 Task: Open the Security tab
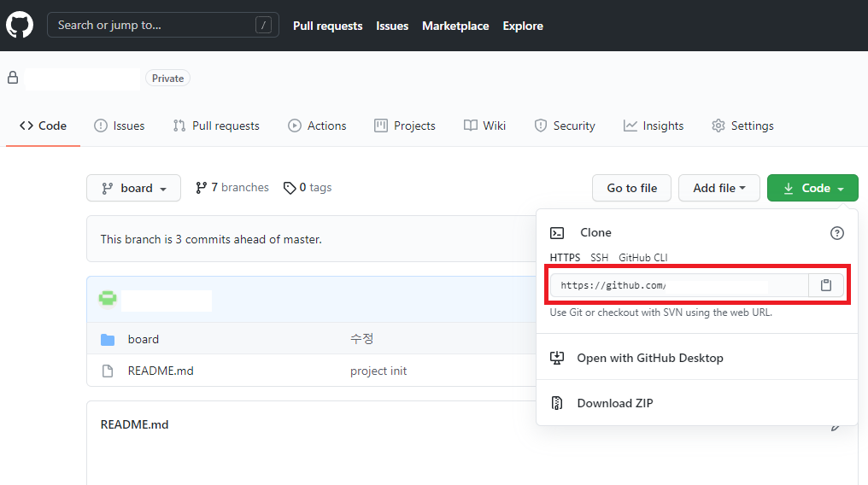click(x=564, y=126)
